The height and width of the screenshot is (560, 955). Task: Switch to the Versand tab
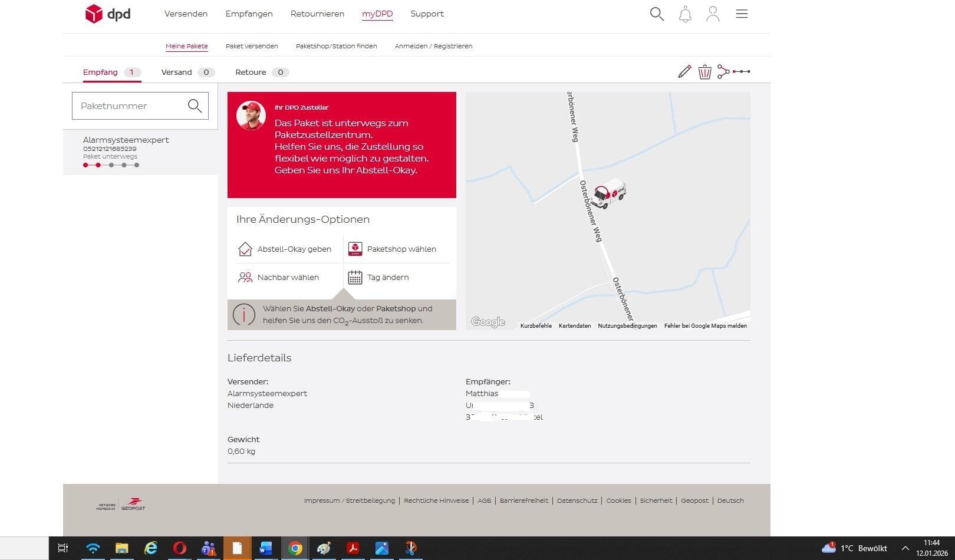coord(177,73)
